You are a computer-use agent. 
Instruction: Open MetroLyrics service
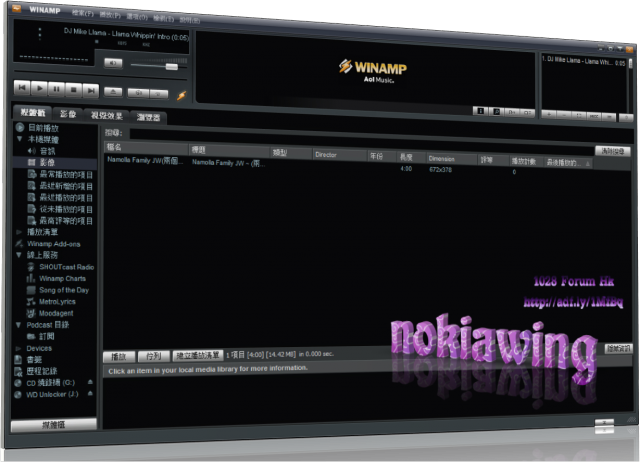coord(57,302)
